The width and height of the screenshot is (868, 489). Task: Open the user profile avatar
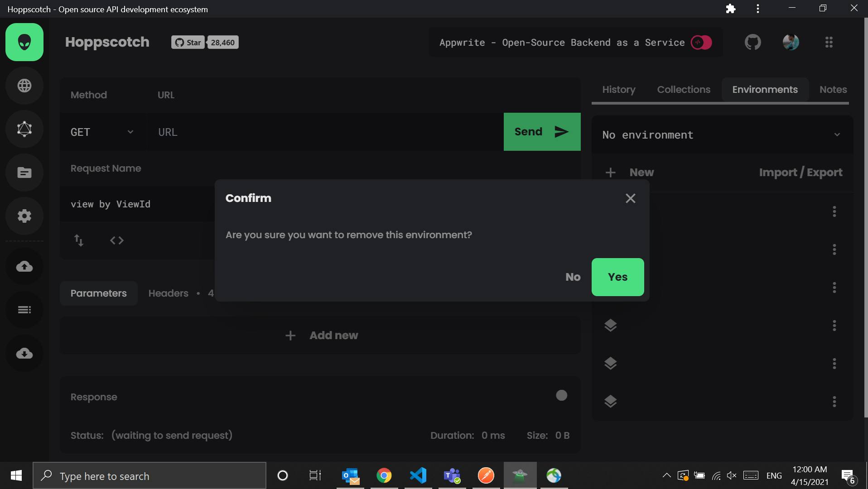[791, 42]
